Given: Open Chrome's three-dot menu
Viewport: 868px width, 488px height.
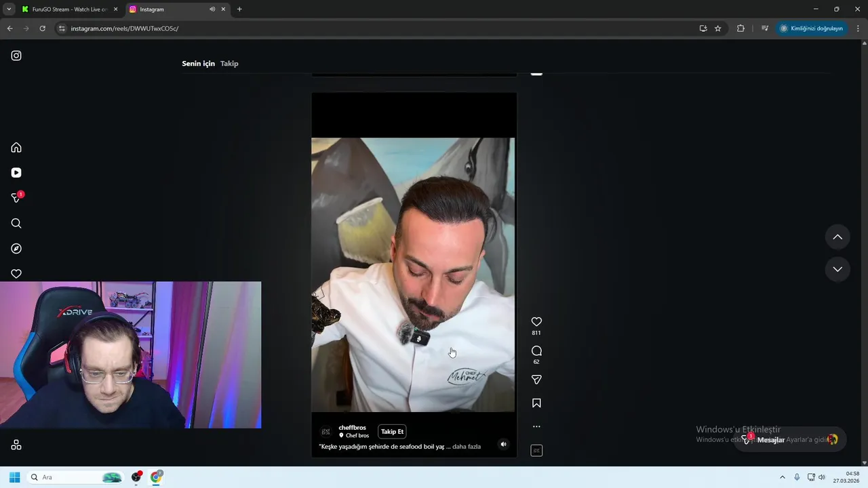Looking at the screenshot, I should click(x=859, y=28).
